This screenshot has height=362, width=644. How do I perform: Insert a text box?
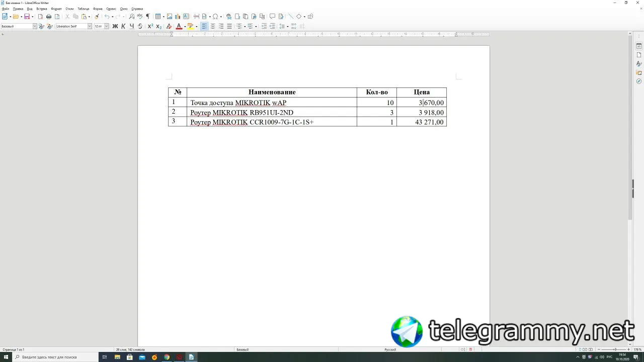tap(186, 17)
